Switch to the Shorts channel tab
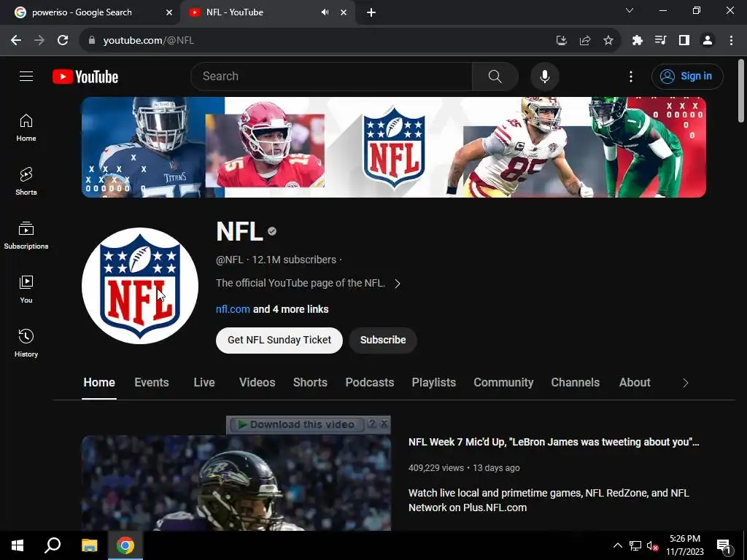 click(310, 382)
